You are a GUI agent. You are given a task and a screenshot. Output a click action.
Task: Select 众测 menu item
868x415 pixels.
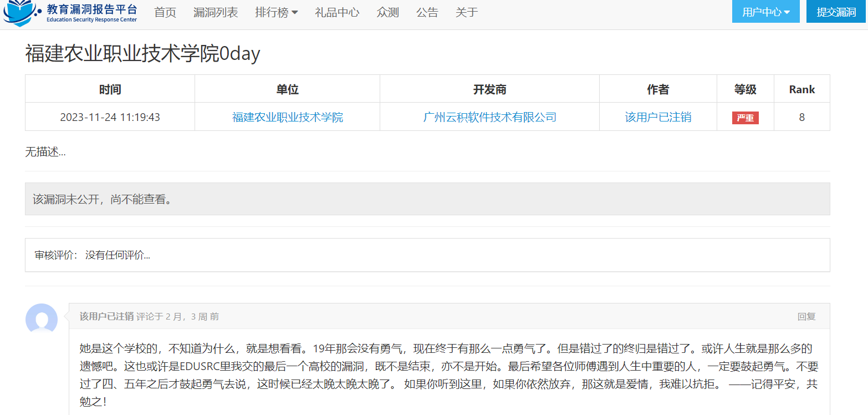tap(387, 12)
